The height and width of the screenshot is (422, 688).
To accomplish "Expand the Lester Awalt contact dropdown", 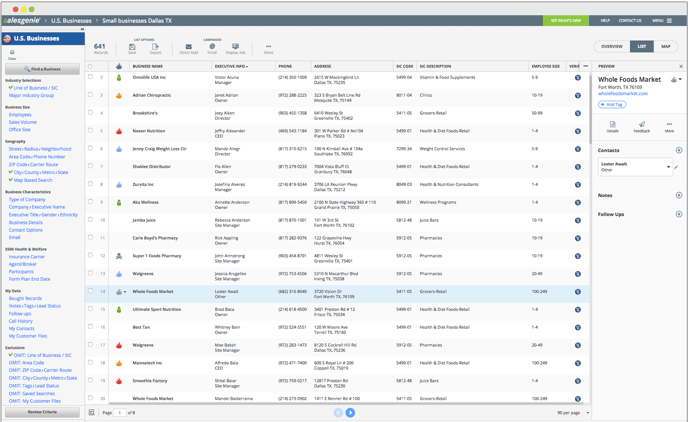I will coord(668,167).
